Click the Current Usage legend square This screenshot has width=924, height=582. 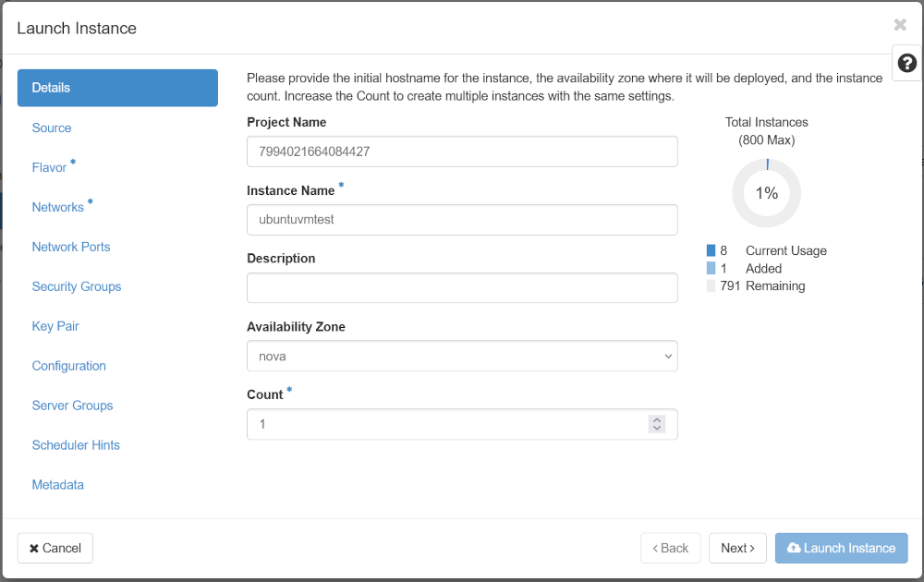(x=711, y=249)
